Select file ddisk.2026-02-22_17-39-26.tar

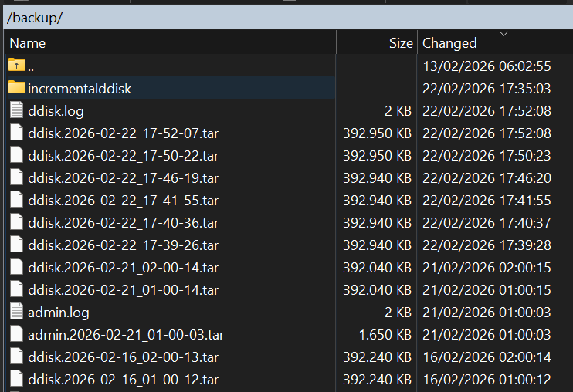(x=123, y=245)
